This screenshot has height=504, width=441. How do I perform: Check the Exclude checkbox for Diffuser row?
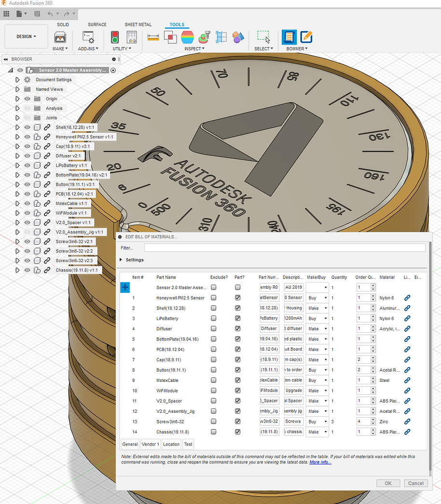pos(213,329)
